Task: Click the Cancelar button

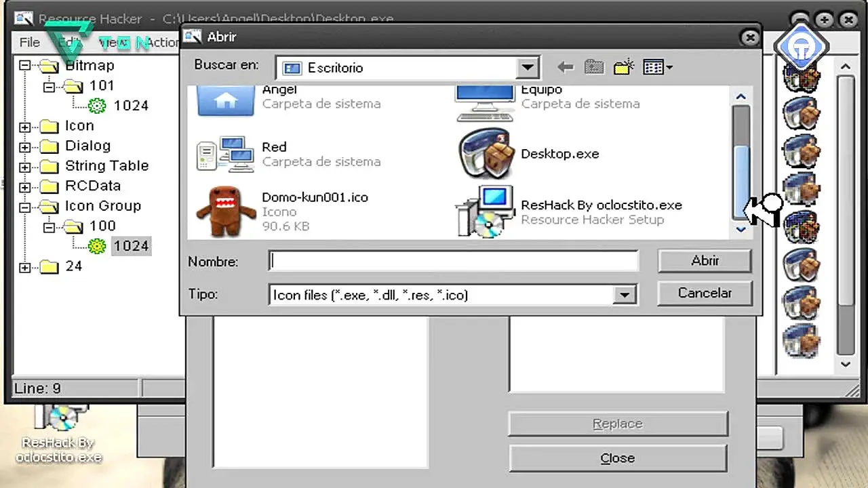Action: point(705,293)
